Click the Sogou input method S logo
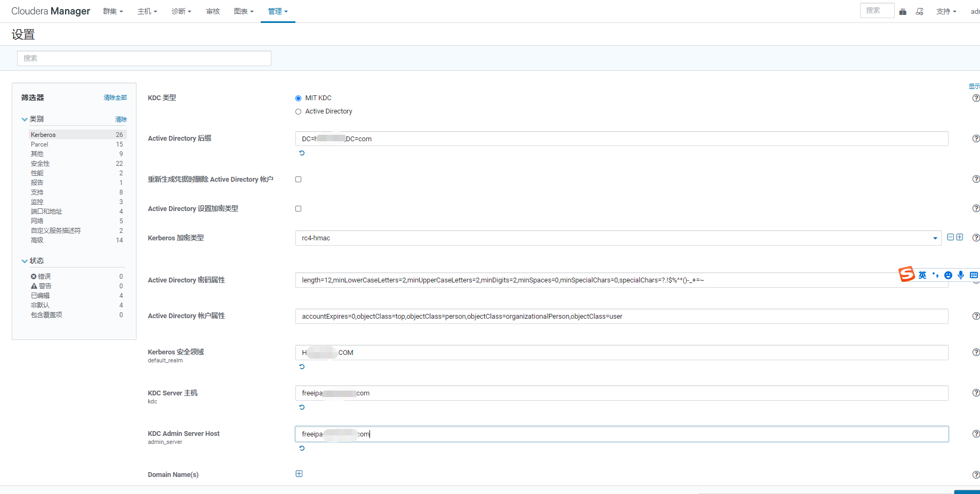The height and width of the screenshot is (494, 980). 906,274
